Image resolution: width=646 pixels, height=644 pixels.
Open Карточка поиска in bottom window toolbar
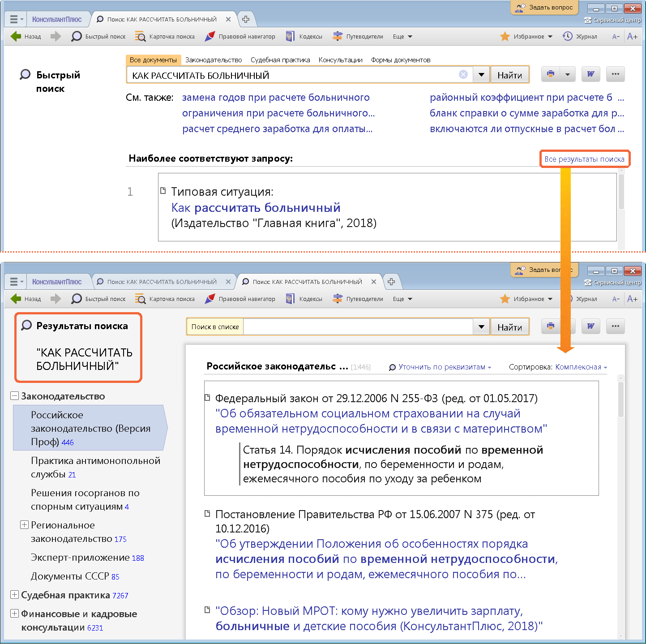coord(165,299)
